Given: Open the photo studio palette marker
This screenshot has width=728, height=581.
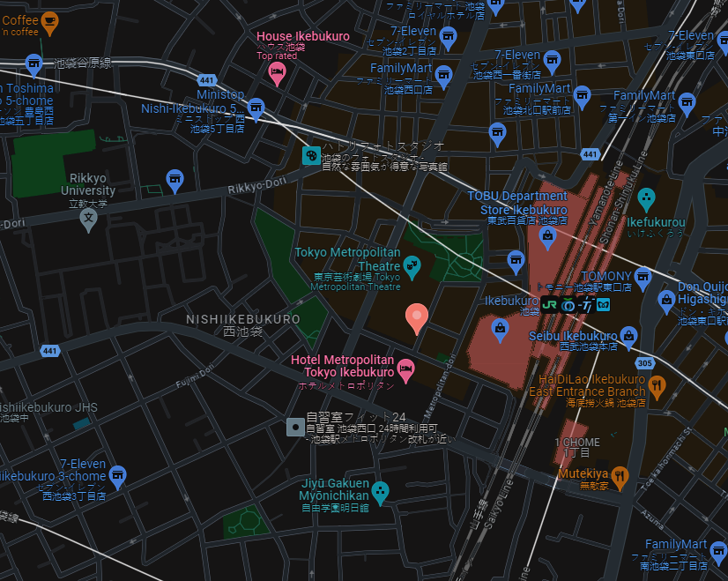Looking at the screenshot, I should click(311, 155).
